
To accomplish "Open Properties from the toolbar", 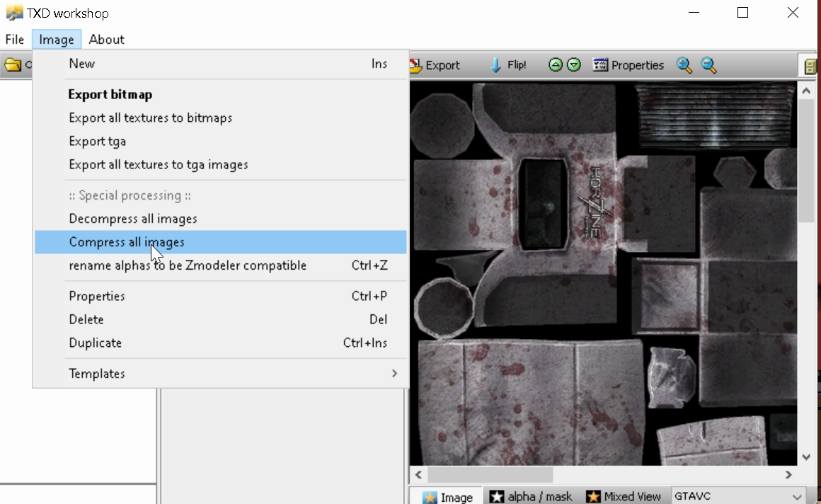I will [x=628, y=65].
